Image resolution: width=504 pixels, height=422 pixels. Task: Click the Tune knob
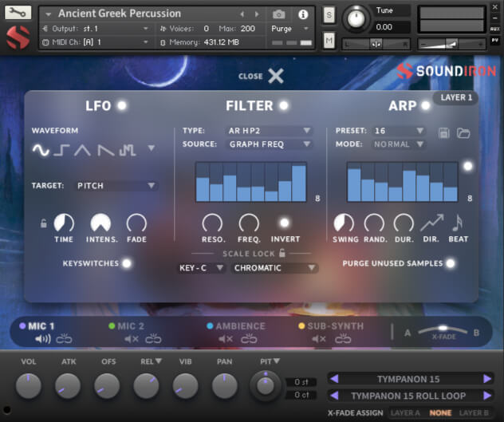[x=356, y=18]
